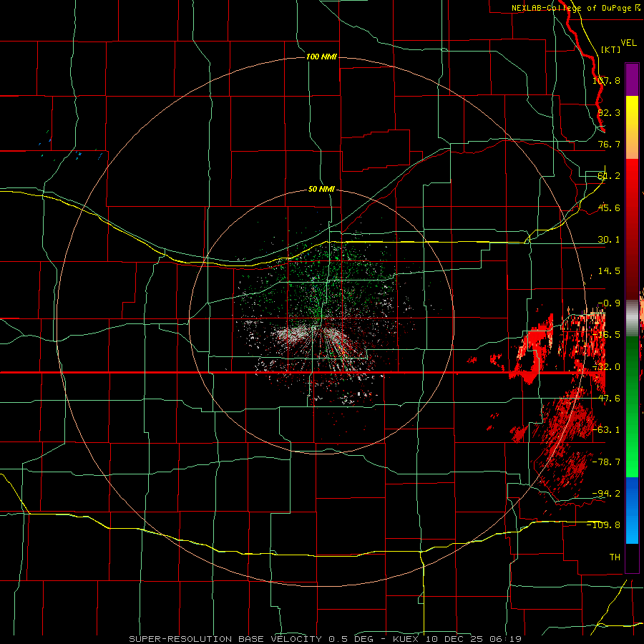Click the -63.1 velocity scale value

click(606, 430)
